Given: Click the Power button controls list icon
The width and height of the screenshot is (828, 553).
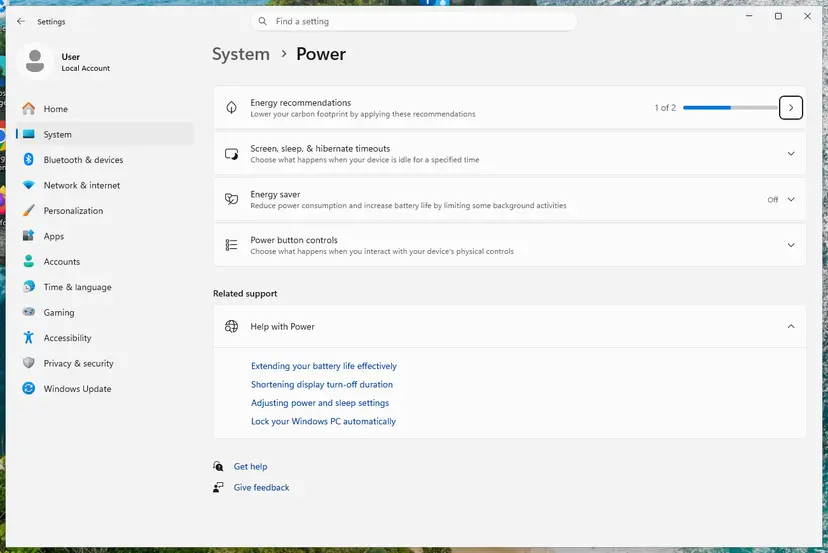Looking at the screenshot, I should coord(231,245).
